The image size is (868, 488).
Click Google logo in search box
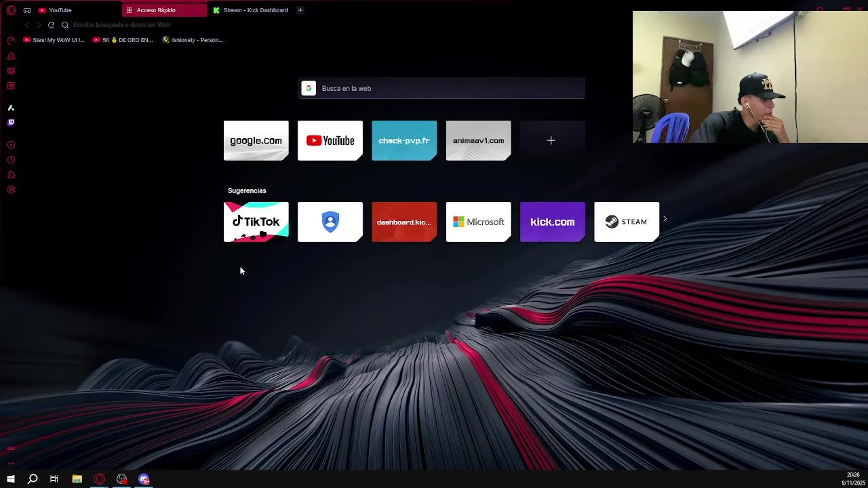pyautogui.click(x=309, y=88)
